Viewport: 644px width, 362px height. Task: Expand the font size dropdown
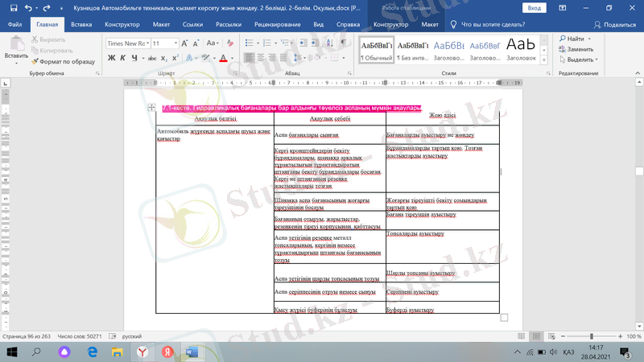176,43
